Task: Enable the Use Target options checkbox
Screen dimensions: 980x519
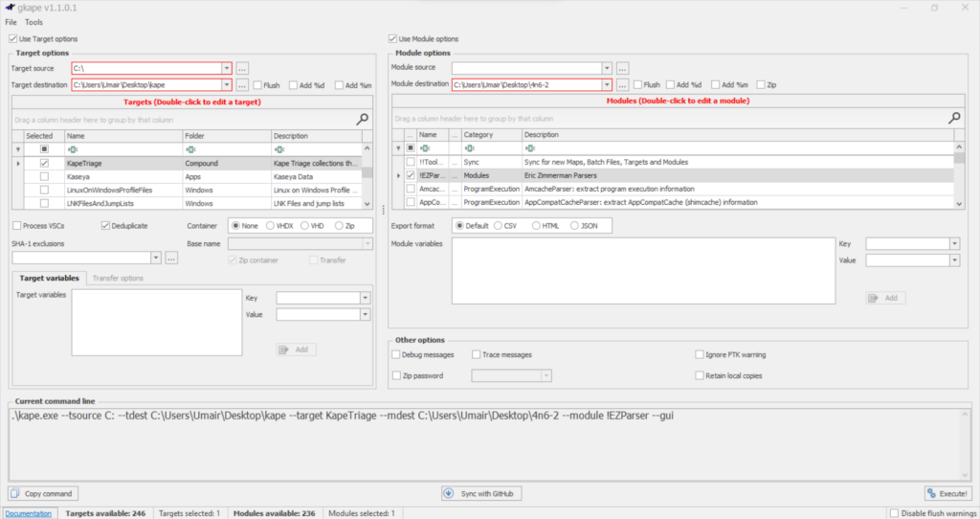Action: tap(13, 38)
